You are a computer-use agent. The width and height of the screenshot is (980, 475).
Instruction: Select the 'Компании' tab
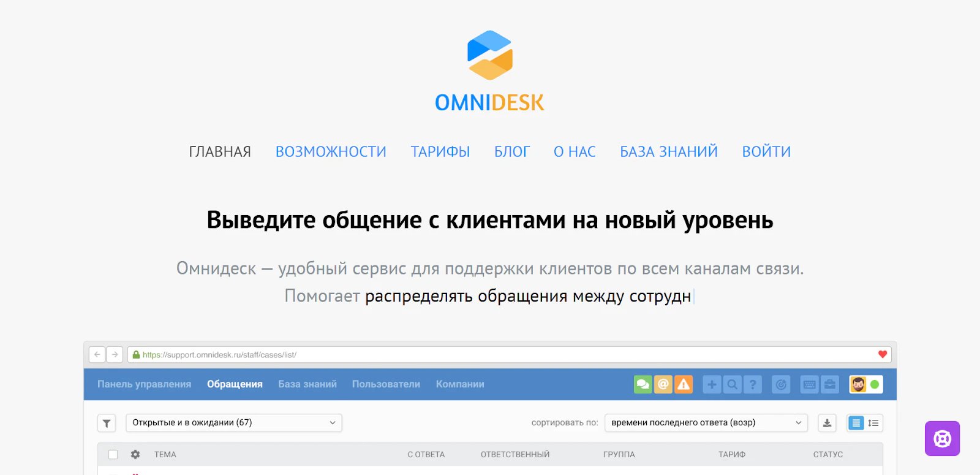[x=460, y=384]
